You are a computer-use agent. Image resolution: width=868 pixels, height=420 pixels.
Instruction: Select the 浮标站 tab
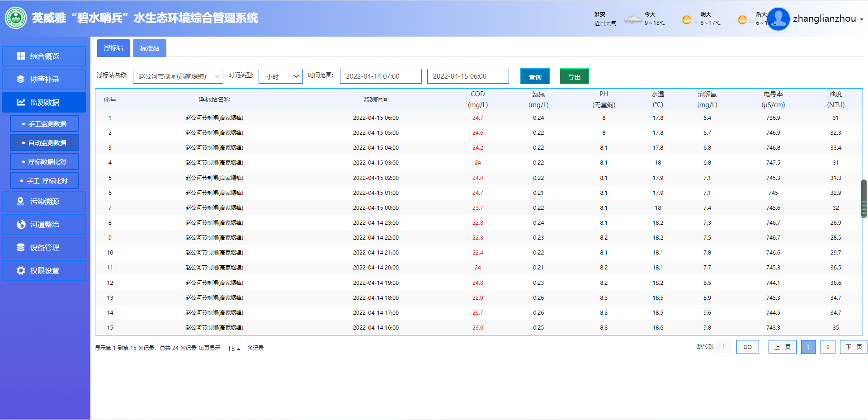pos(113,48)
